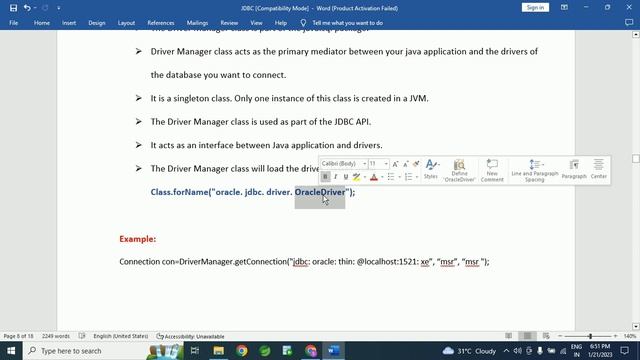Screen dimensions: 640x360
Task: Open the Help tab
Action: coord(280,23)
